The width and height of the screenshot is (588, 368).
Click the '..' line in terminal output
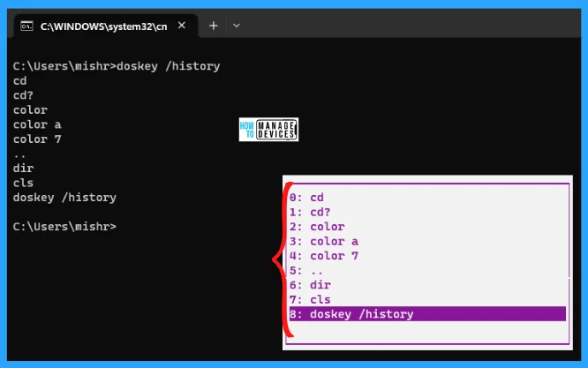point(19,154)
